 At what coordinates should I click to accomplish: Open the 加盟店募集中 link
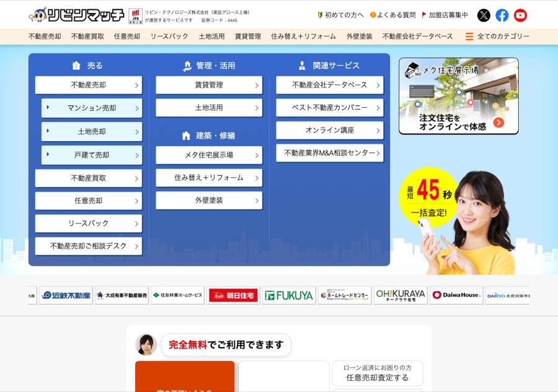click(x=448, y=15)
